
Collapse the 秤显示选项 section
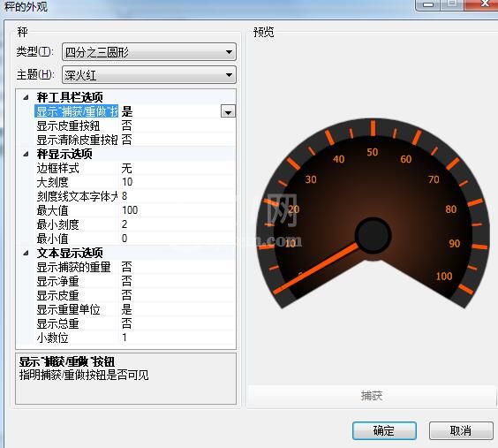point(26,155)
